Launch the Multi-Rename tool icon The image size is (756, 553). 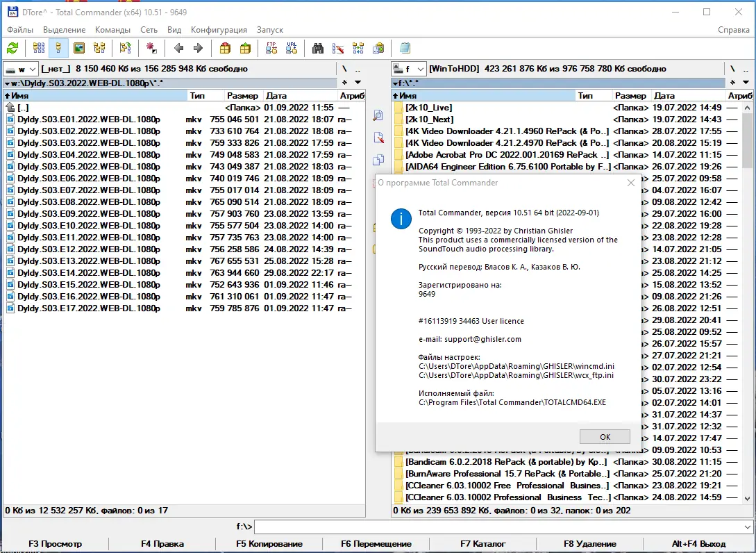(339, 48)
